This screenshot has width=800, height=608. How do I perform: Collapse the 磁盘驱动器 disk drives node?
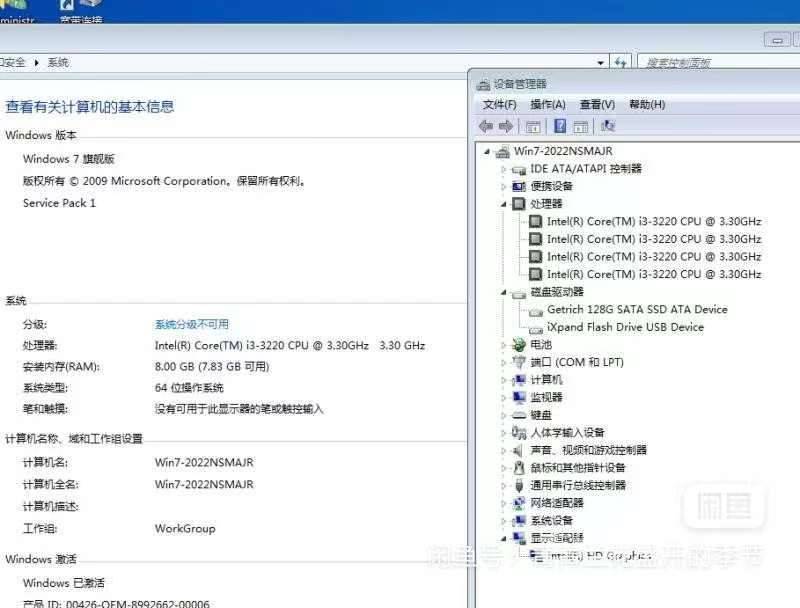(x=504, y=293)
